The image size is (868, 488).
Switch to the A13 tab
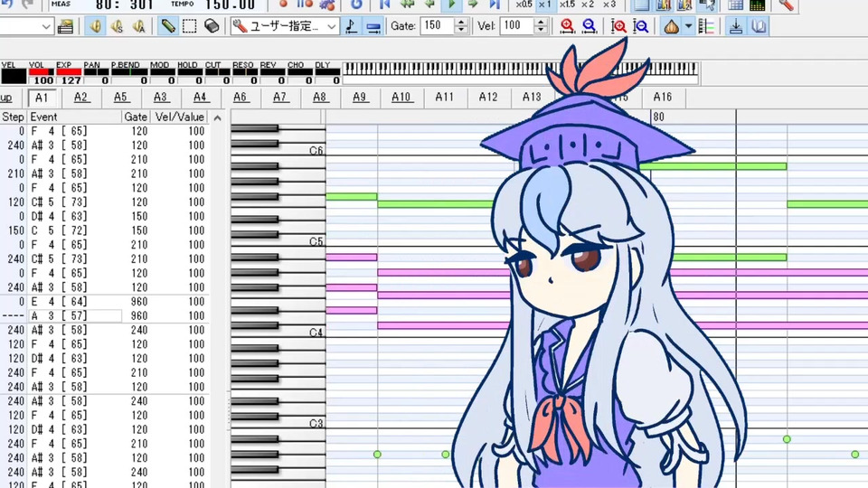click(x=532, y=98)
